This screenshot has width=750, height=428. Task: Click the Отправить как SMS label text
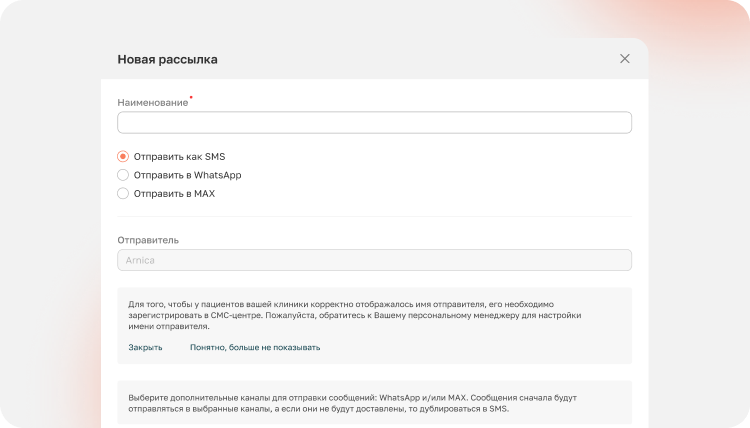pos(179,156)
